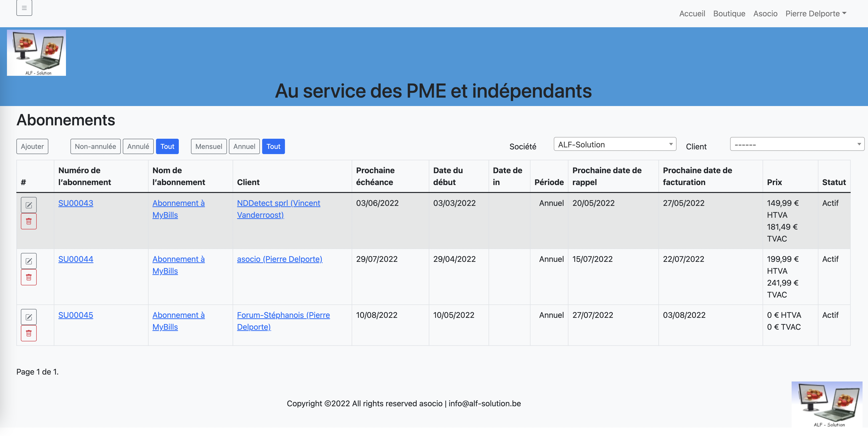Open the Boutique menu item
Image resolution: width=868 pixels, height=436 pixels.
729,13
